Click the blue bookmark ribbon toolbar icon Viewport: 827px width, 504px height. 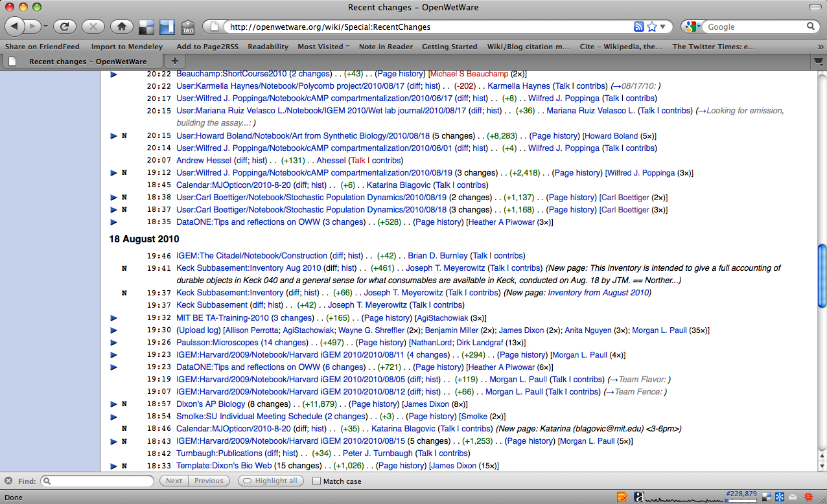(x=167, y=27)
